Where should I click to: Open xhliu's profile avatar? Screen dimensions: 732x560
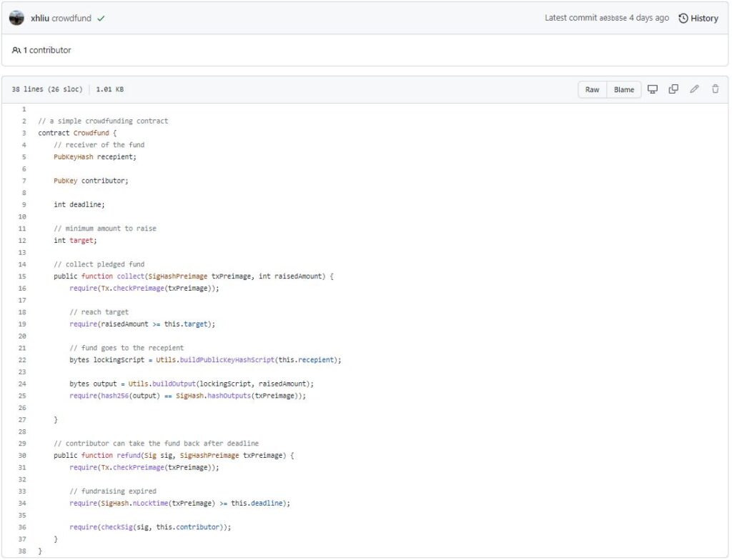16,19
